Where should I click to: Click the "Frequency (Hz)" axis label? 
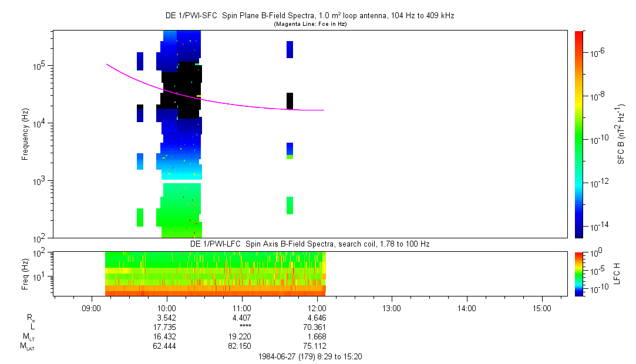tap(25, 134)
